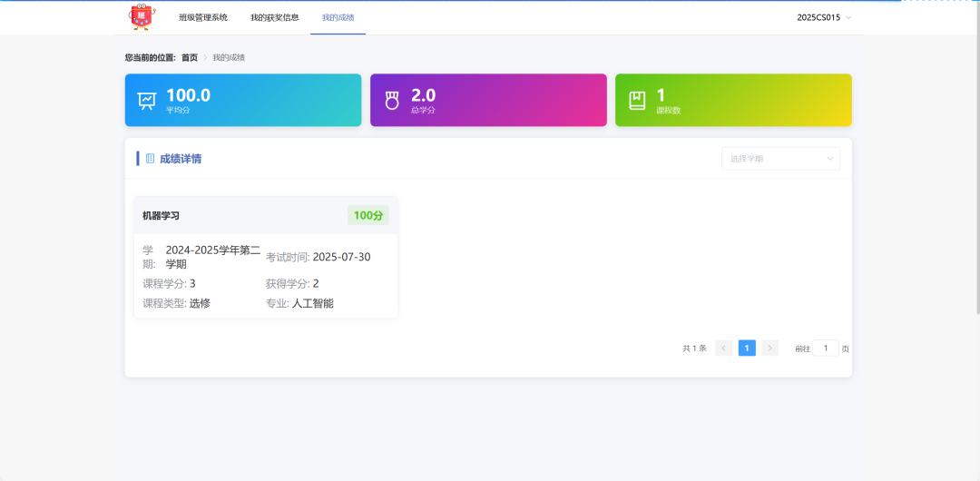The image size is (980, 481).
Task: Click the next page arrow button
Action: (770, 348)
